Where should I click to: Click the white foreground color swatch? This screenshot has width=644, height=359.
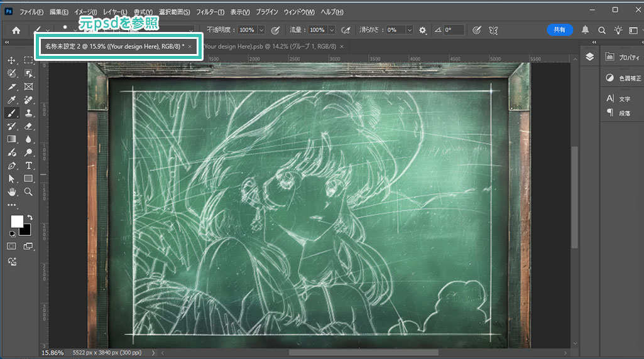click(x=17, y=221)
